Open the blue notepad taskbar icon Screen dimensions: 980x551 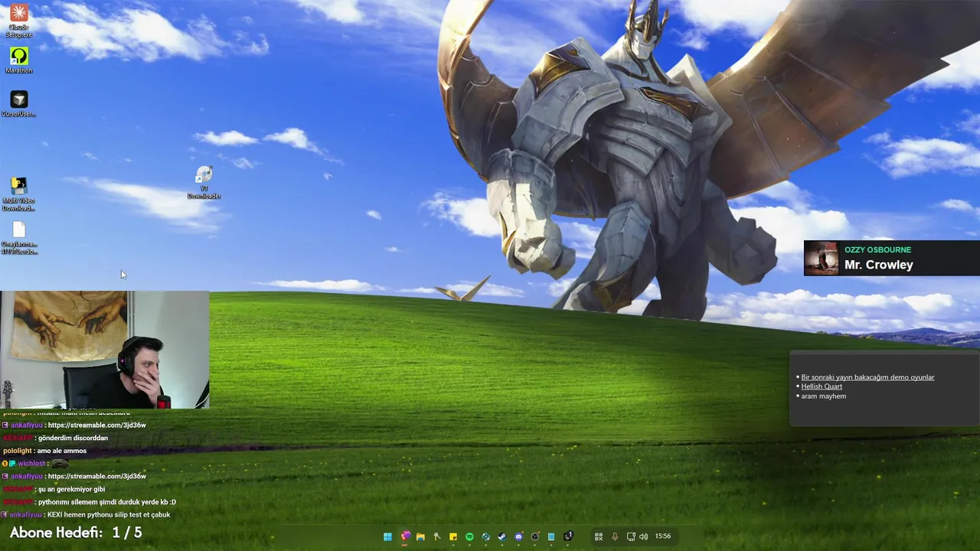click(551, 536)
